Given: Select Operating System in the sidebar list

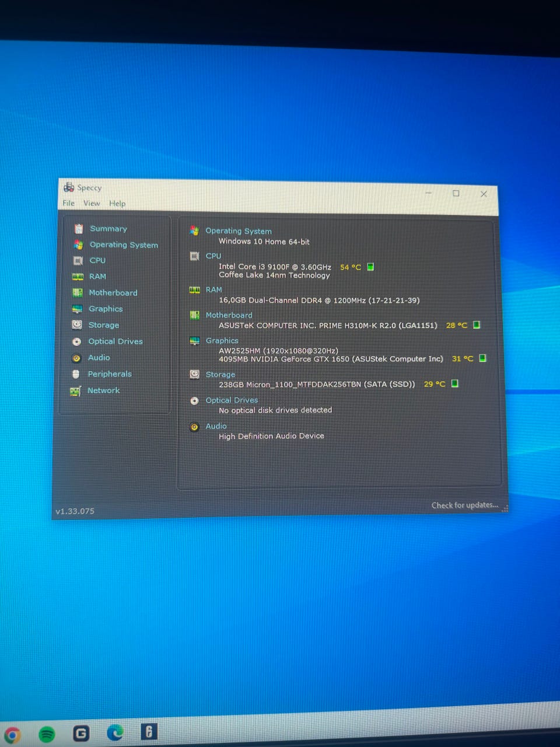Looking at the screenshot, I should [x=124, y=245].
